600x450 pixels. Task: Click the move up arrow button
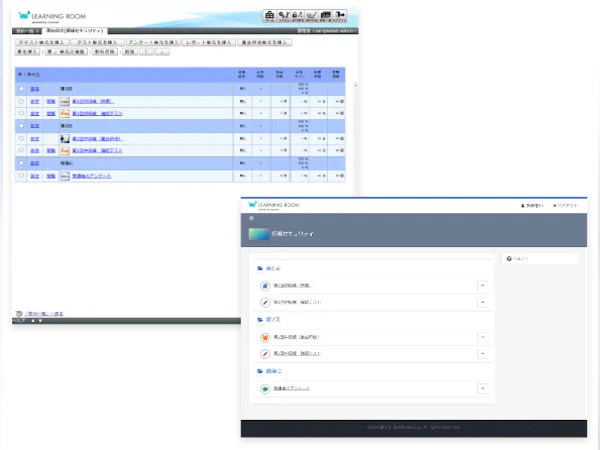pos(146,52)
